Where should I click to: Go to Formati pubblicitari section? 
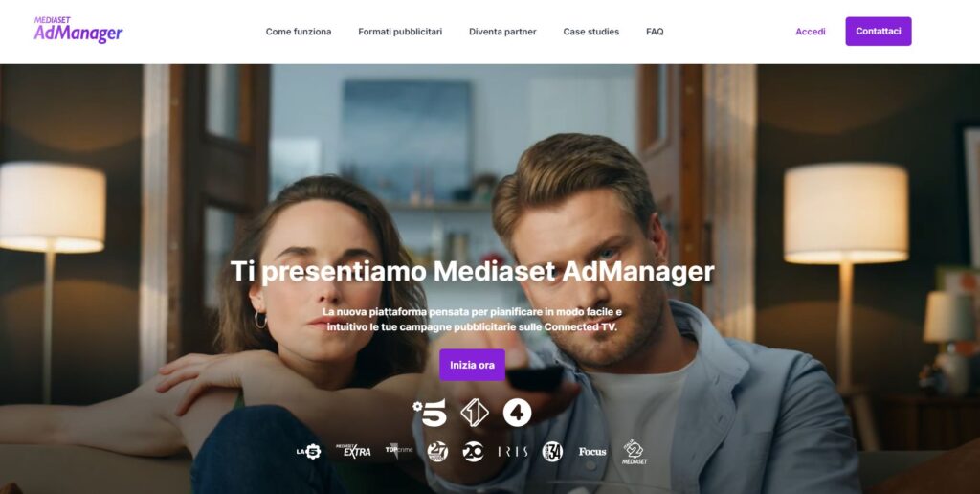coord(400,32)
